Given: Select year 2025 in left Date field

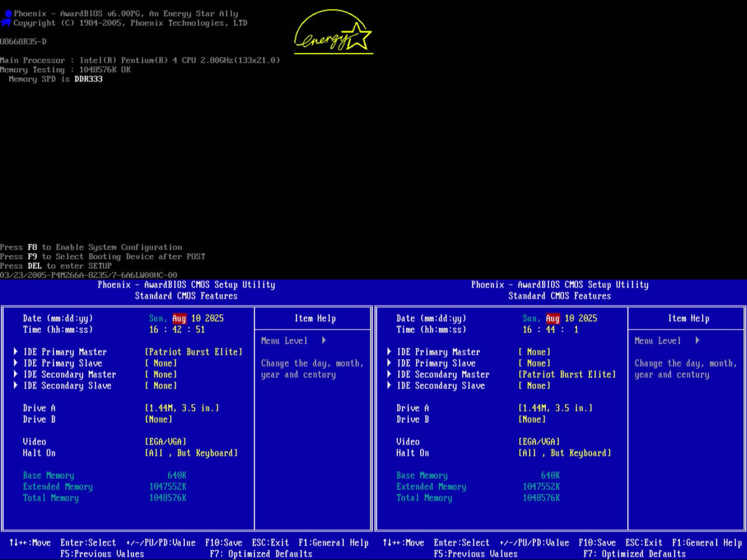Looking at the screenshot, I should (x=214, y=319).
